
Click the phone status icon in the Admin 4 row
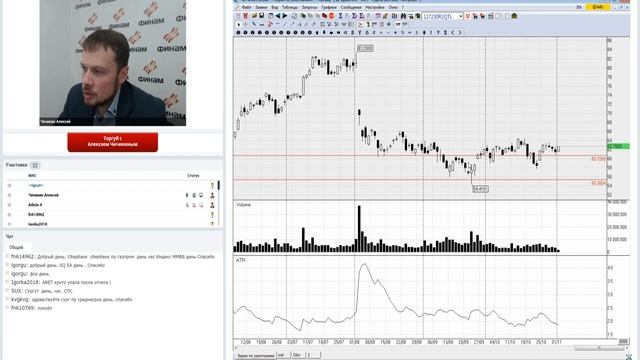point(187,205)
